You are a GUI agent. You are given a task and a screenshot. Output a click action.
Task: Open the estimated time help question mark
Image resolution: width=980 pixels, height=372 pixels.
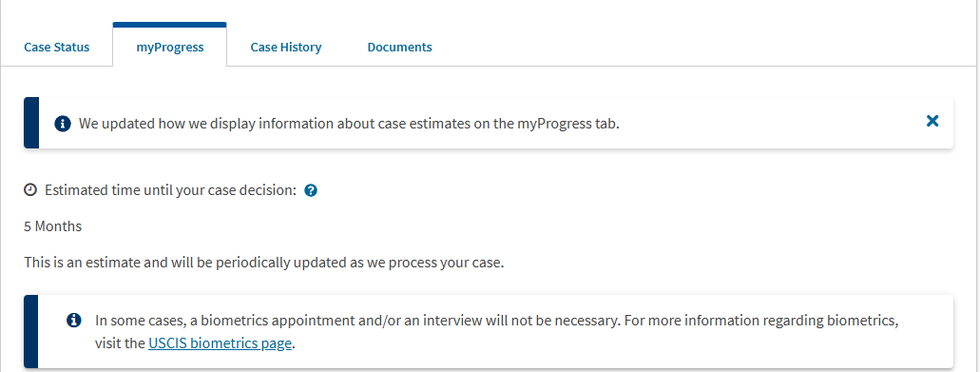pos(311,190)
